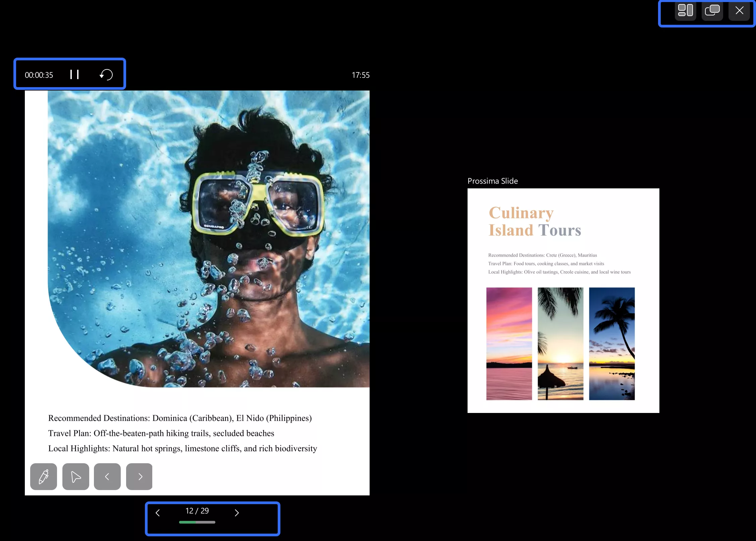Click the palm tree sunset photo in the preview
Image resolution: width=756 pixels, height=541 pixels.
click(612, 344)
